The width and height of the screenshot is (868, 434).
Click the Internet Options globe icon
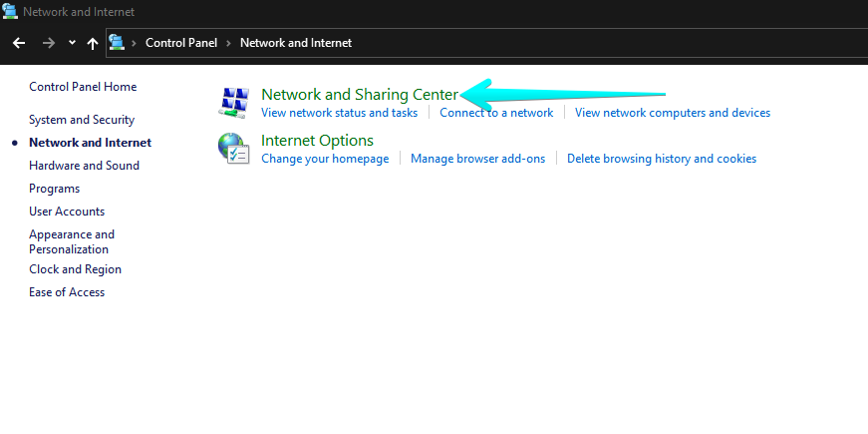tap(234, 148)
